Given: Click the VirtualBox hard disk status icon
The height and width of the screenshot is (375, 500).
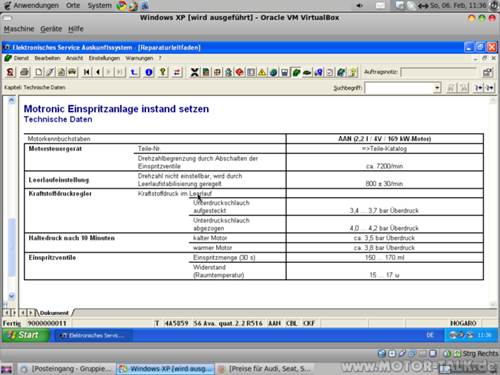Looking at the screenshot, I should coord(382,354).
